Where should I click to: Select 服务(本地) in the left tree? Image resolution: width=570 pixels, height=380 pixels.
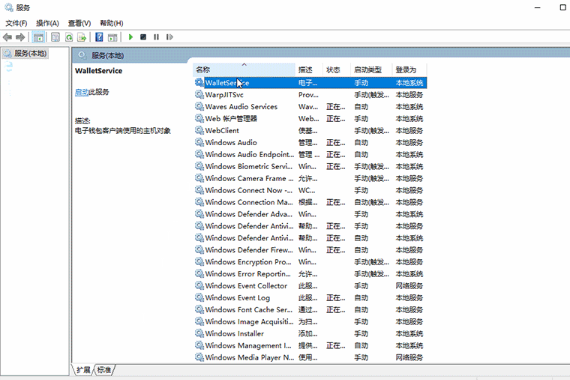[25, 53]
